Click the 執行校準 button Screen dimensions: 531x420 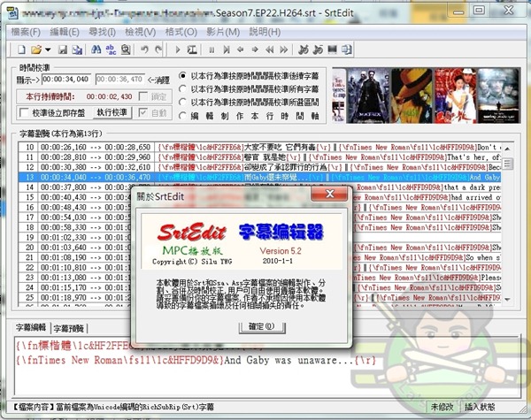[x=112, y=112]
